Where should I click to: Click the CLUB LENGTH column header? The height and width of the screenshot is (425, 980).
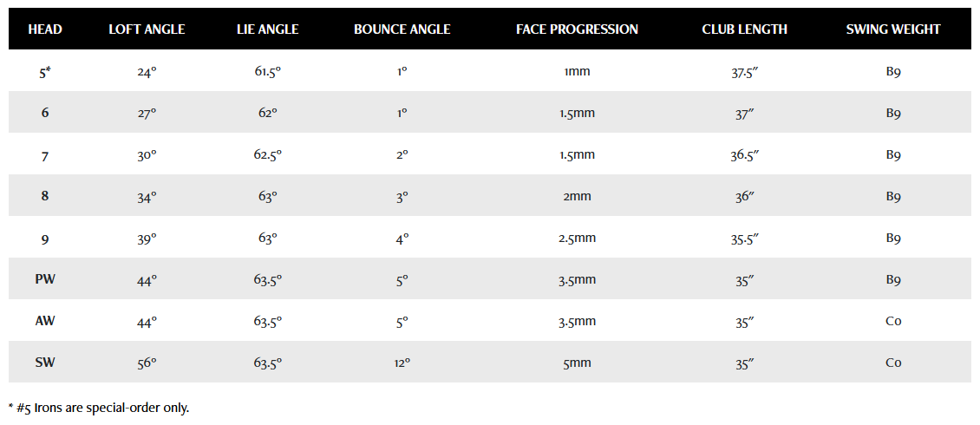(x=744, y=29)
